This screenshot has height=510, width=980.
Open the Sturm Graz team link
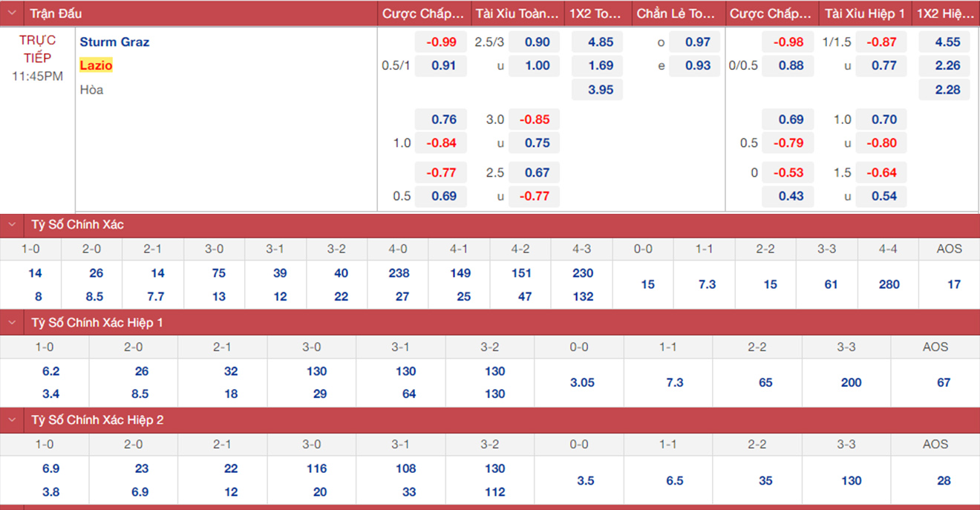(x=114, y=42)
